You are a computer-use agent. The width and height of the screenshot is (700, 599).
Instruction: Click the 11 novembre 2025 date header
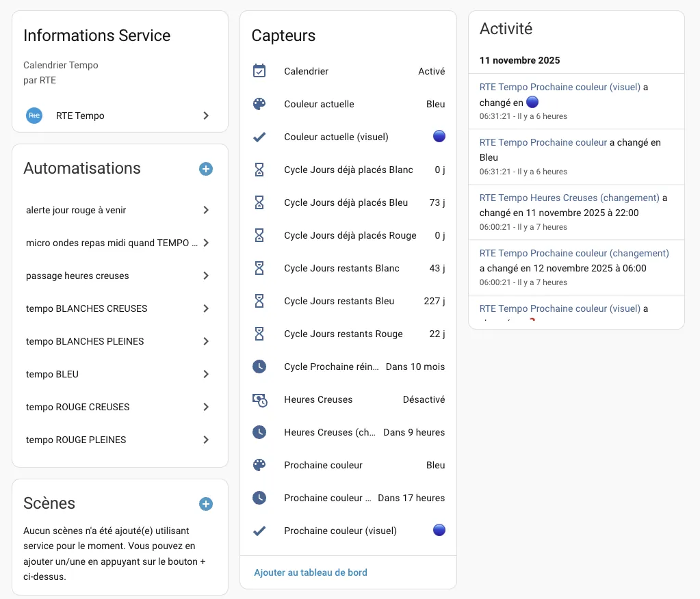click(x=519, y=60)
